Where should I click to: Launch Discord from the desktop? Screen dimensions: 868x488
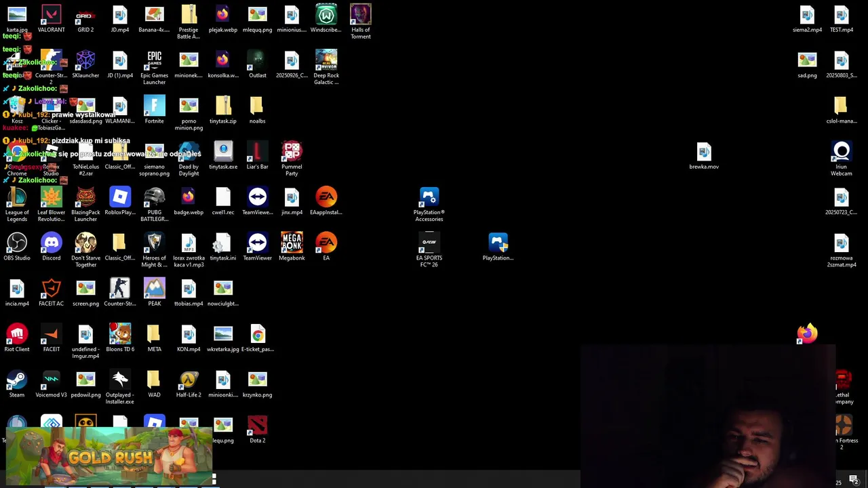pyautogui.click(x=51, y=246)
